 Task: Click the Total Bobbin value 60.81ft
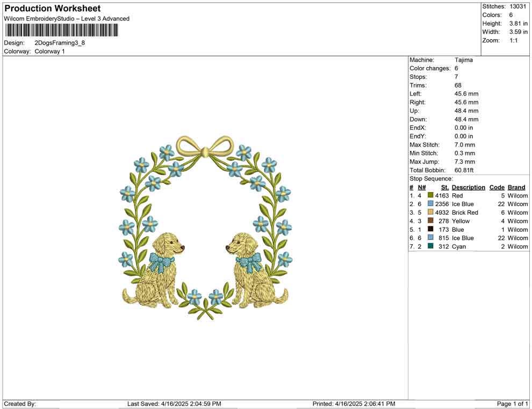point(464,170)
